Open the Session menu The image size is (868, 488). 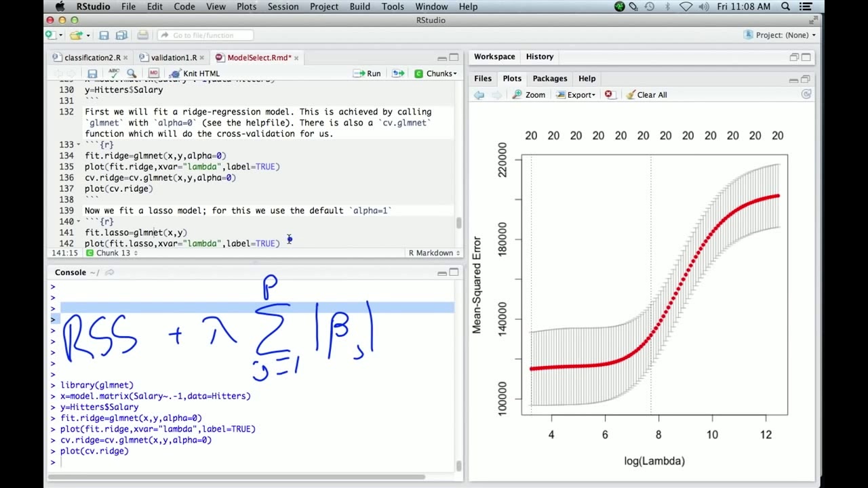point(283,7)
